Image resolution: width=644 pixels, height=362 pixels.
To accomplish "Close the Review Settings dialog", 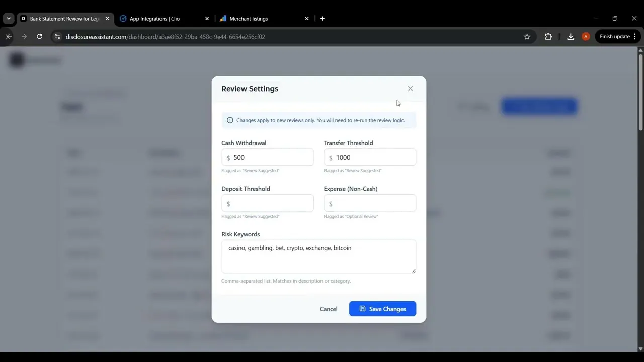I will pos(410,88).
